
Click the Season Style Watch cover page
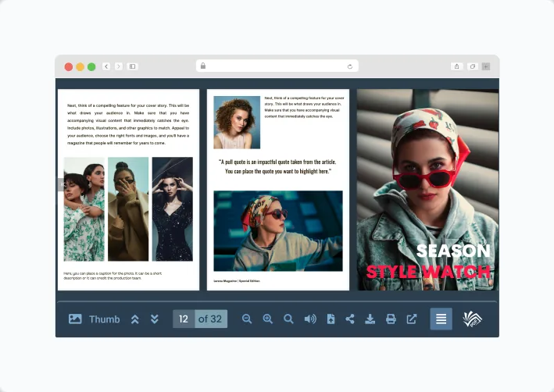pos(427,190)
